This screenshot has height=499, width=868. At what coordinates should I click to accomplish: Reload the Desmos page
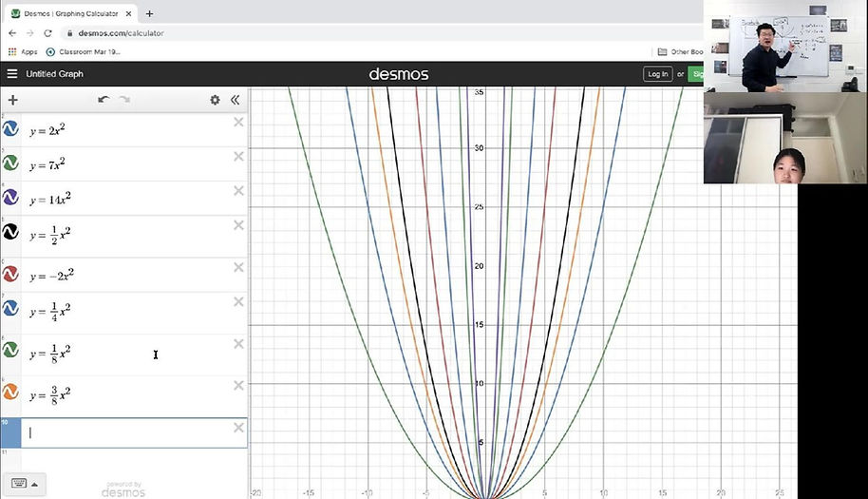pos(47,33)
